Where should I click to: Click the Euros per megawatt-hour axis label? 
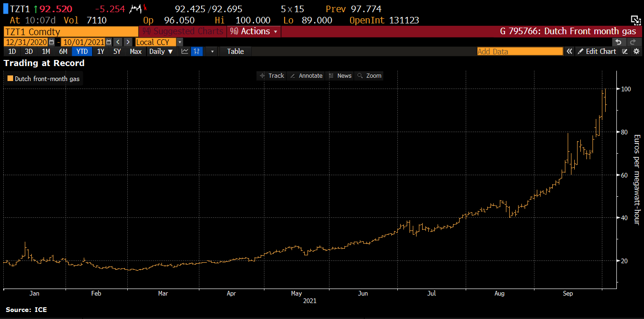point(637,179)
